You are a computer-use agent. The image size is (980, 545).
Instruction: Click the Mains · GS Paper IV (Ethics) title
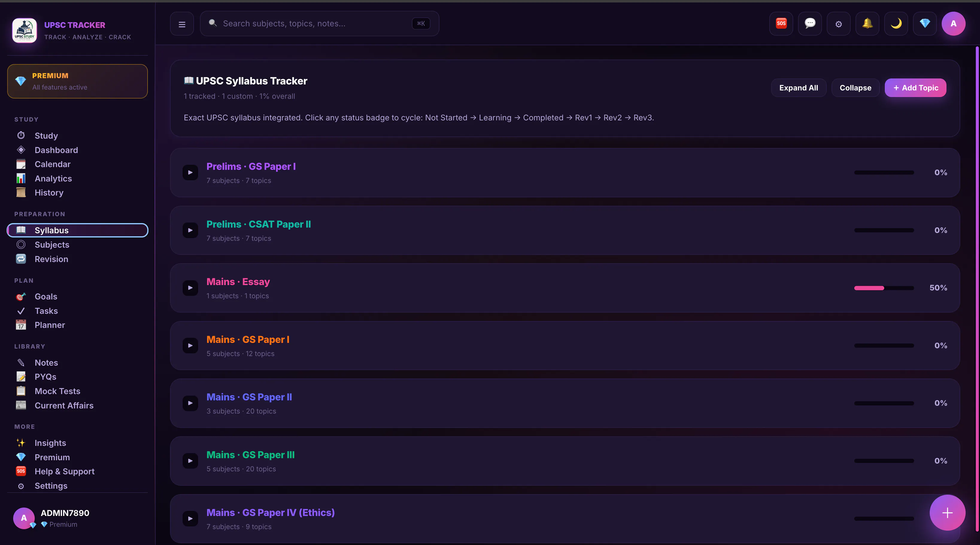(x=271, y=512)
